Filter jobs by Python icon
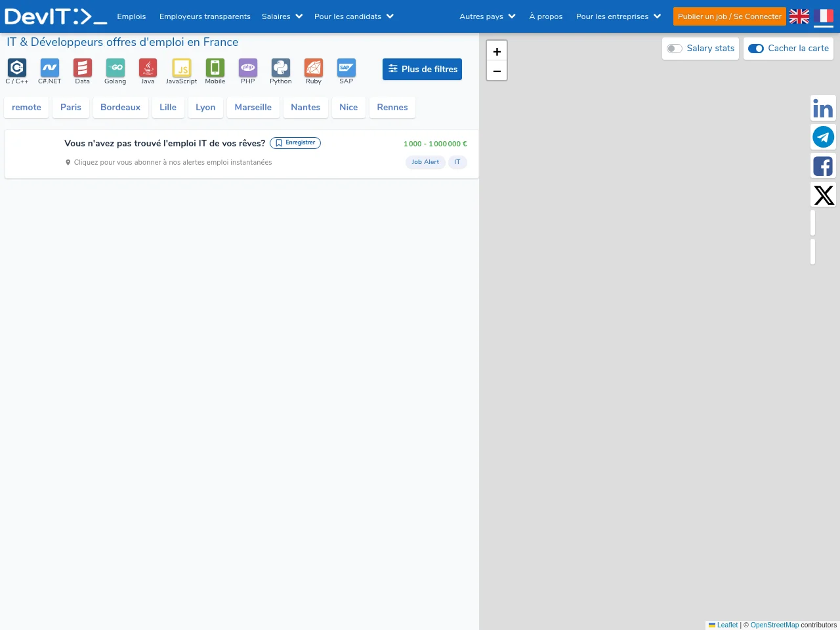Screen dimensions: 840x630 pos(281,68)
